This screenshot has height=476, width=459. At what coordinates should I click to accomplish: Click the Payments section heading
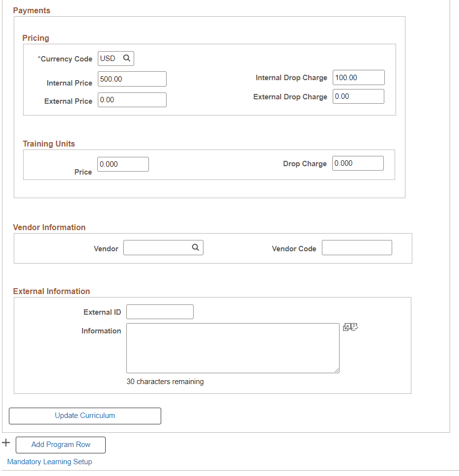31,11
